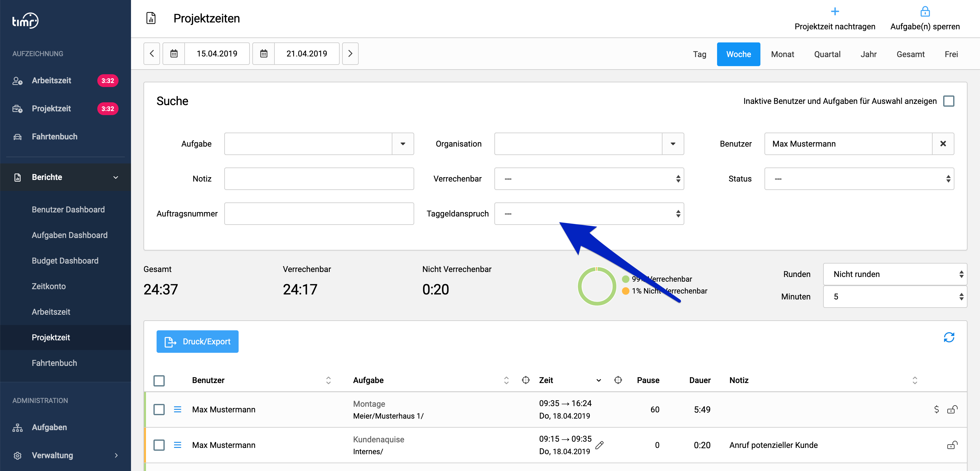Click the timr logo
Screen dimensions: 980x471
coord(25,21)
